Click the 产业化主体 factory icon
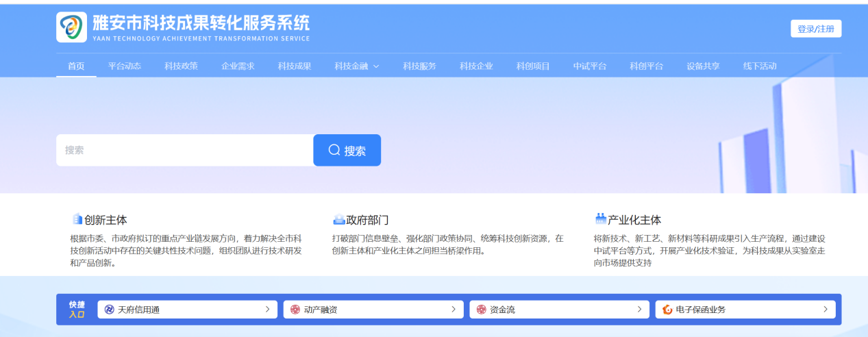 click(601, 220)
